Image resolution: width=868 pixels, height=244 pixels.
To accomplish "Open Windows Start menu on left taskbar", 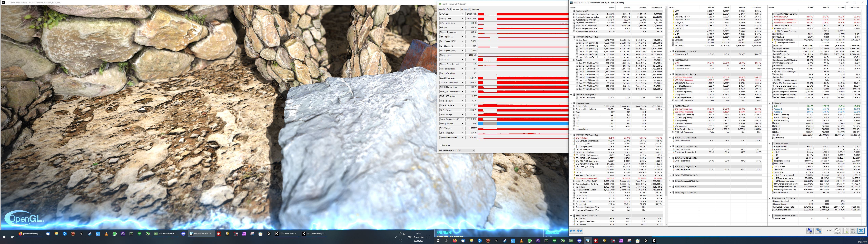I will [4, 237].
